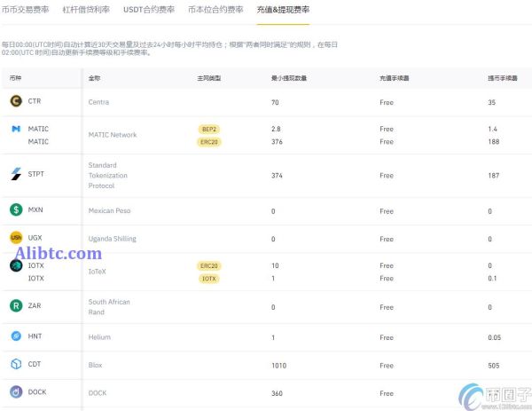Select the Centra full name

(98, 102)
